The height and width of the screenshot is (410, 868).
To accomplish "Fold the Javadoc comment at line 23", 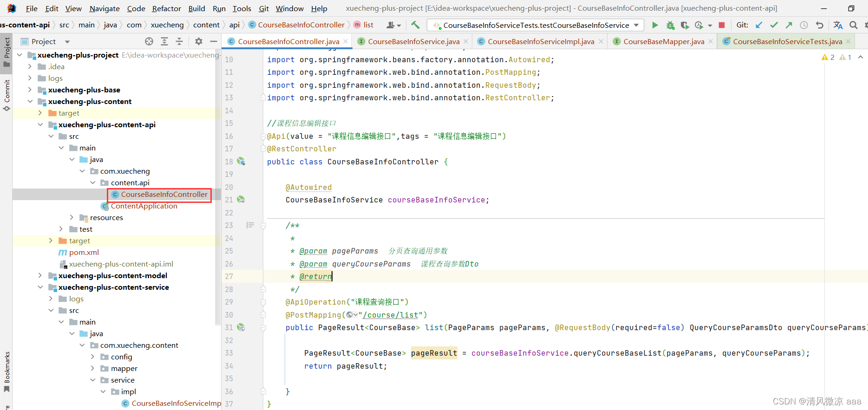I will coord(263,226).
